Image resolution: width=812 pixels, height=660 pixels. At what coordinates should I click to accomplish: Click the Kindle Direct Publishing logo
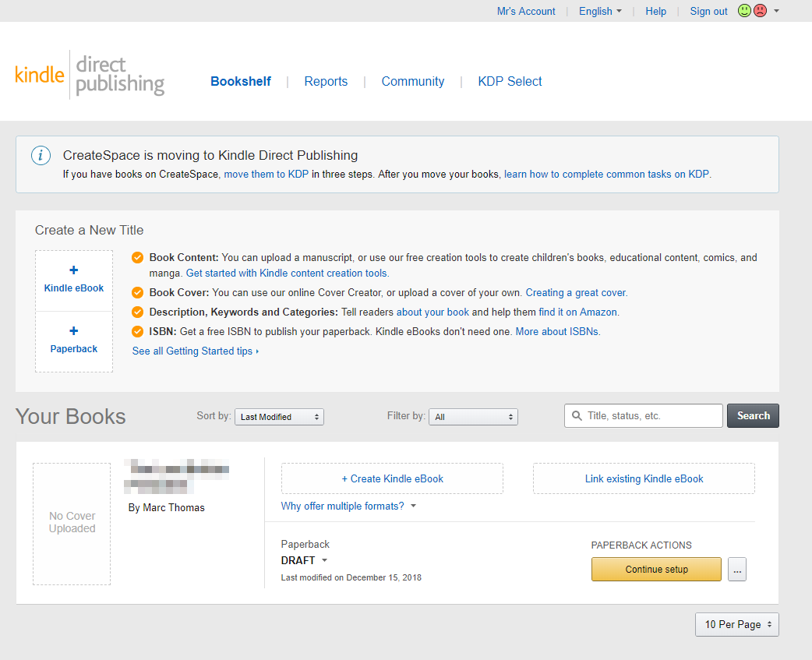pyautogui.click(x=90, y=76)
